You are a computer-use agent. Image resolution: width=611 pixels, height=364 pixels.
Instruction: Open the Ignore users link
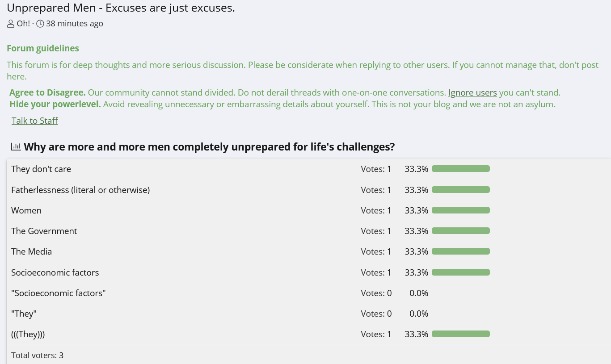(472, 93)
